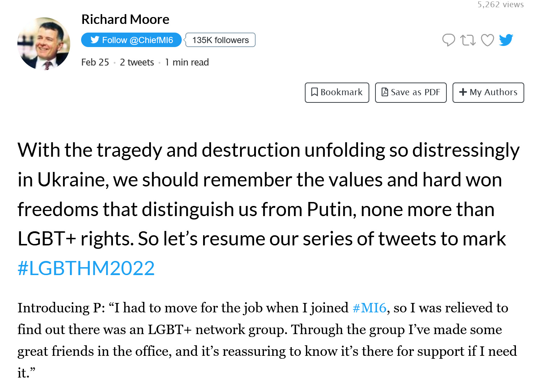Click the Feb 25 date

95,62
